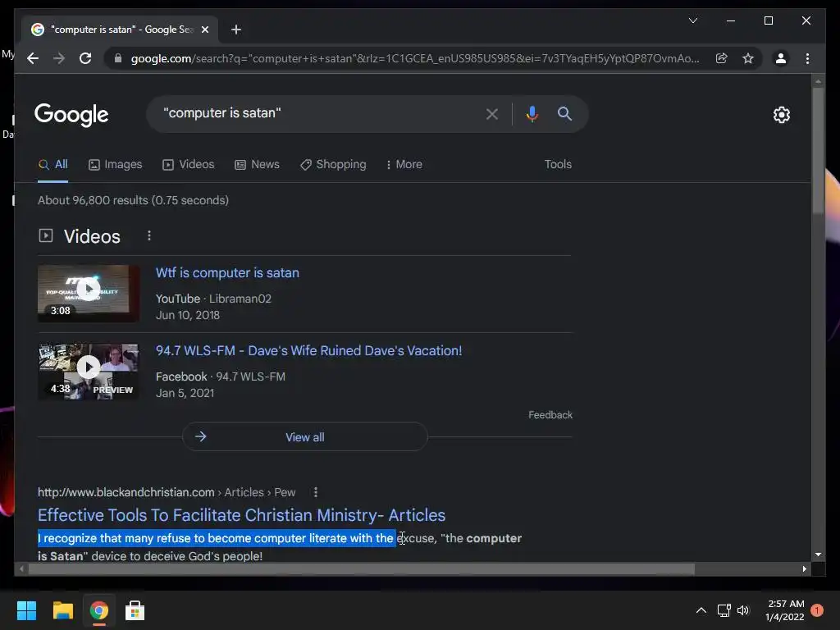Open Dave's Wife Ruined Dave's Vacation link
Viewport: 840px width, 630px height.
(308, 351)
